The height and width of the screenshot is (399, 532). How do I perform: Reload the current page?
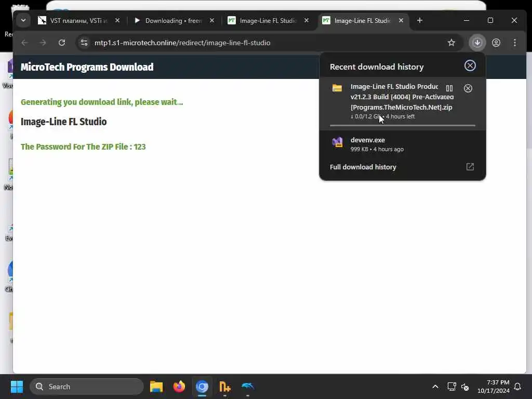pos(62,43)
